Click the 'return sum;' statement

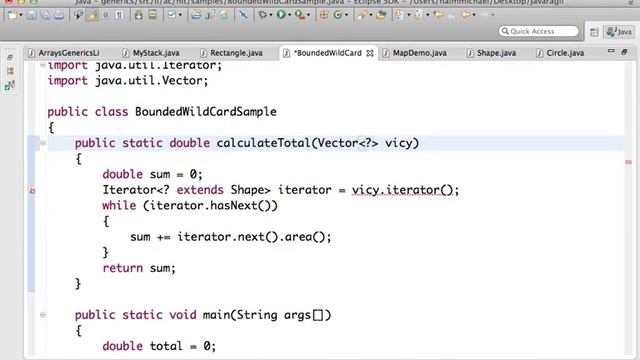tap(139, 268)
